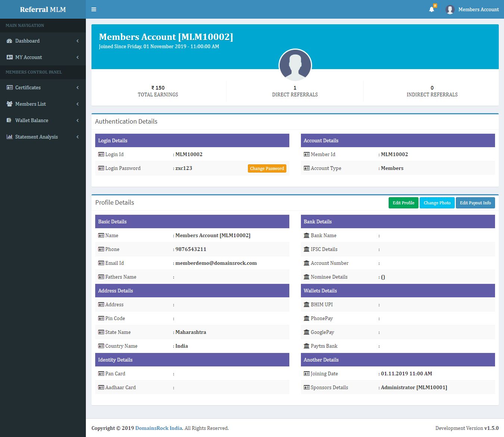Open the Members Account user dropdown
Image resolution: width=504 pixels, height=437 pixels.
(472, 9)
